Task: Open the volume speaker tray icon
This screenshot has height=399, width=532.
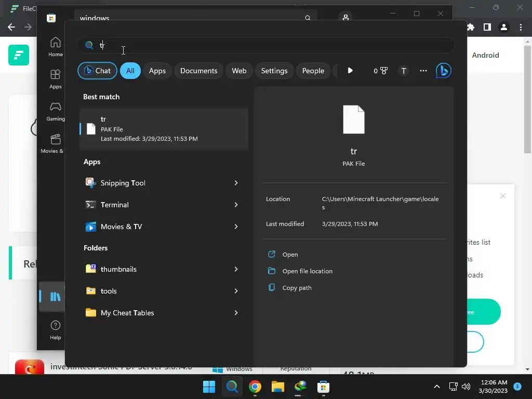Action: [x=466, y=387]
